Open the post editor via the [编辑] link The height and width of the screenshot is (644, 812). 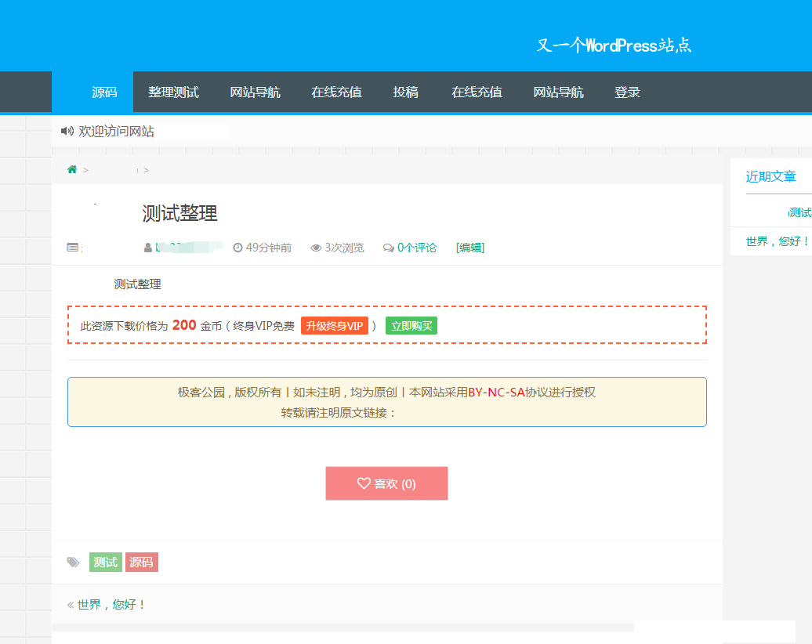[469, 248]
